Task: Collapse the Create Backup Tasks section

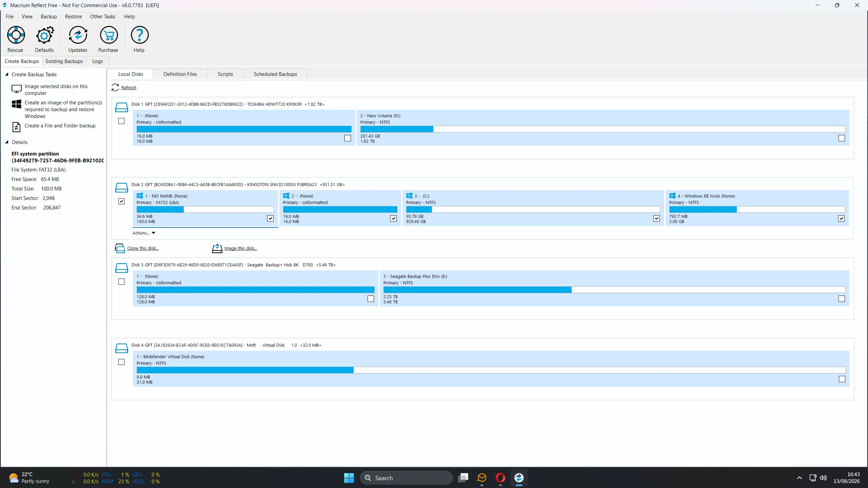Action: point(6,74)
